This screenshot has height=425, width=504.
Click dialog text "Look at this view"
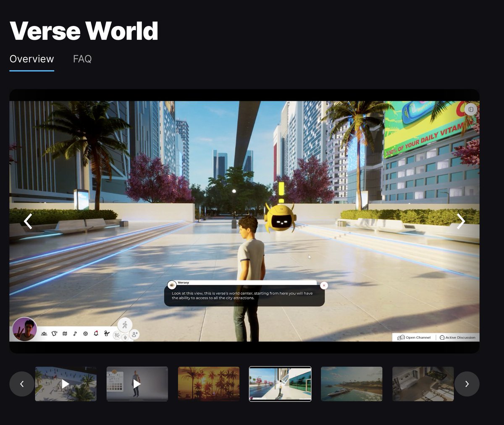point(188,293)
